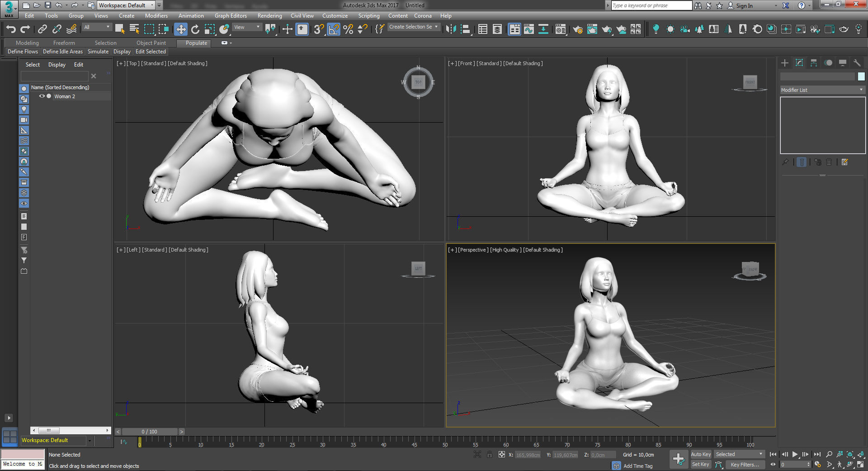The image size is (868, 471).
Task: Toggle 3D Snaps button
Action: [319, 29]
